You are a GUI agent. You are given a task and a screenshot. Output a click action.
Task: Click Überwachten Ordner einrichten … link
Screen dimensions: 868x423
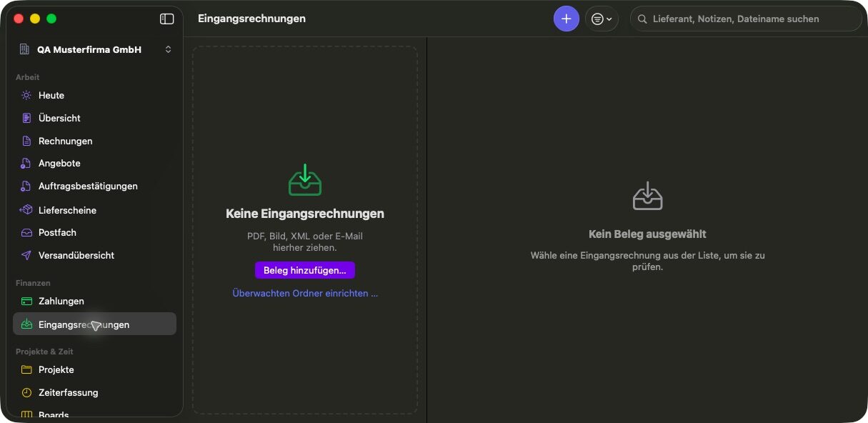tap(305, 293)
